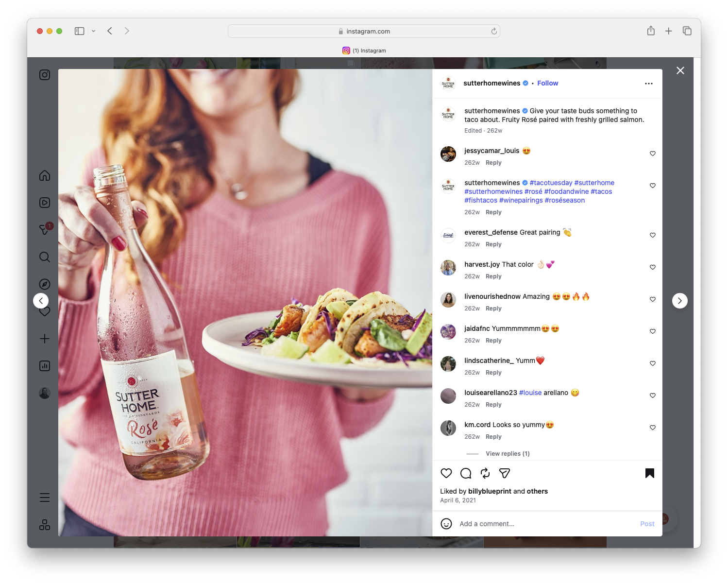This screenshot has width=728, height=584.
Task: Reply to jaidafnc's comment
Action: [x=493, y=341]
